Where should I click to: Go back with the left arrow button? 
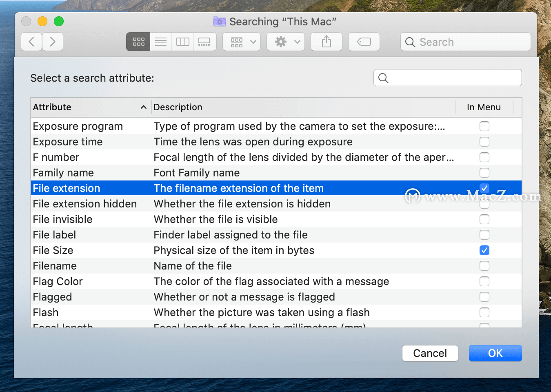[x=31, y=42]
